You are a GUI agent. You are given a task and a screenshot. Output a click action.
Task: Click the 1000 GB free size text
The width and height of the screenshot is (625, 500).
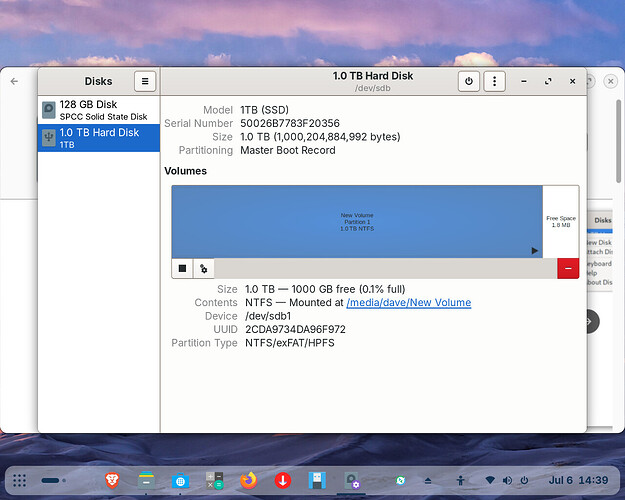tap(323, 289)
